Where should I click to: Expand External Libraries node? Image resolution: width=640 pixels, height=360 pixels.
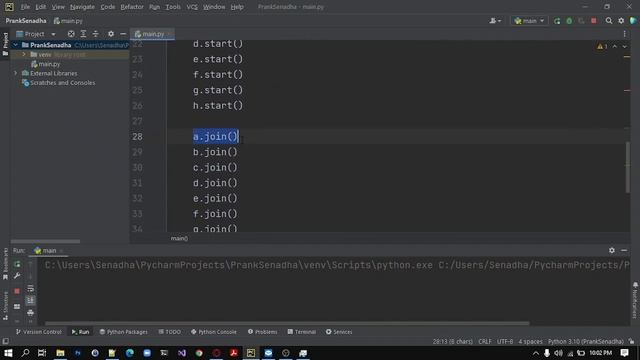click(x=16, y=73)
